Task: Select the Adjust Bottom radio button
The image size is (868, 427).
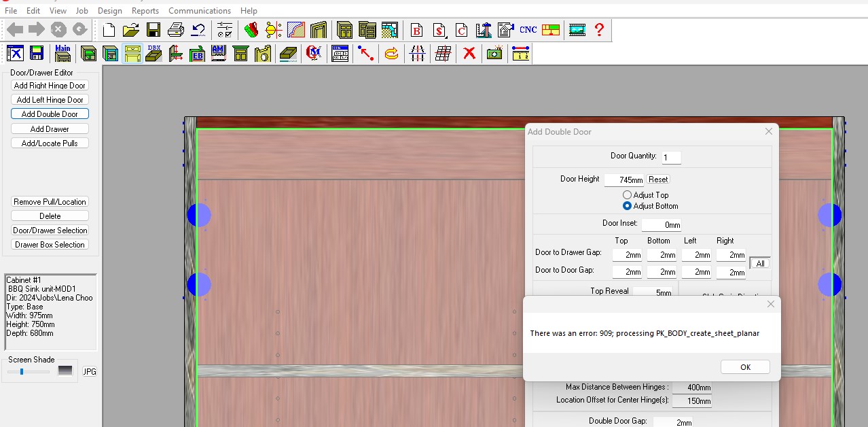Action: (x=628, y=206)
